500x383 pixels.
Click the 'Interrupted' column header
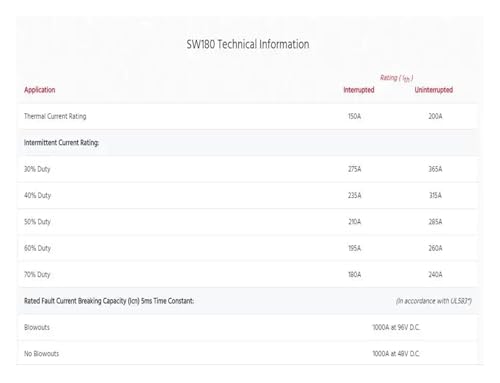click(359, 90)
